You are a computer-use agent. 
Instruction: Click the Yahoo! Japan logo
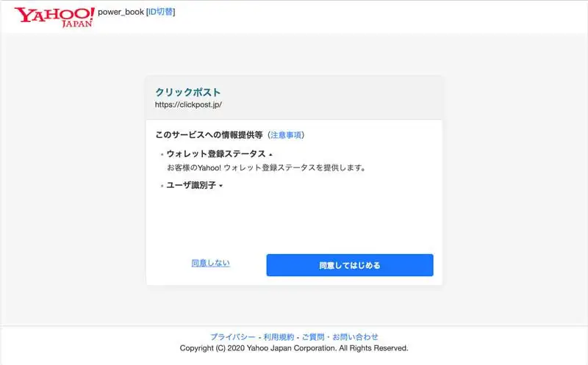[x=54, y=16]
